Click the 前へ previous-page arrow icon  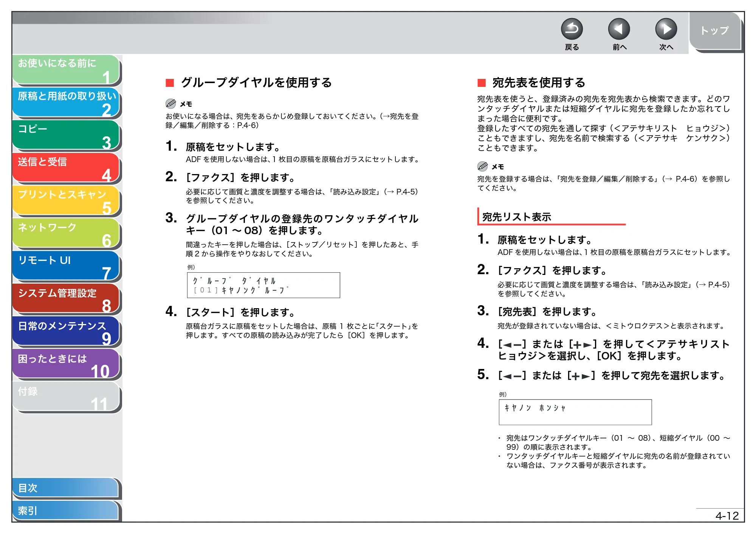619,29
